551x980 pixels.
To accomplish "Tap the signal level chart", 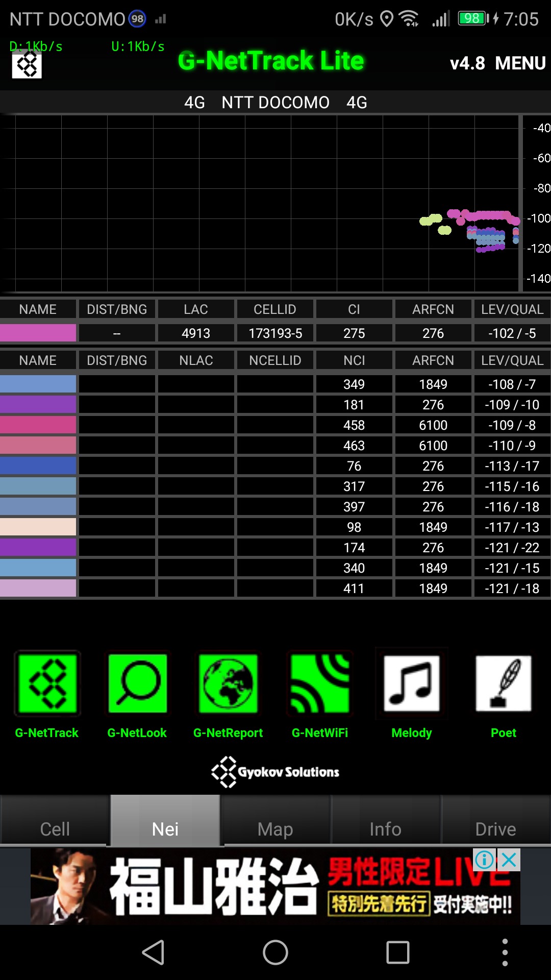I will coord(275,204).
